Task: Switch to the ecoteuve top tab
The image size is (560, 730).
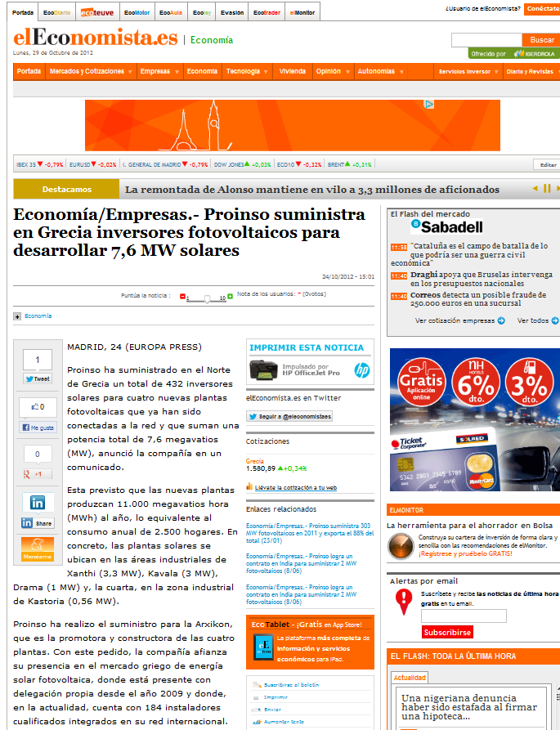Action: [x=97, y=12]
